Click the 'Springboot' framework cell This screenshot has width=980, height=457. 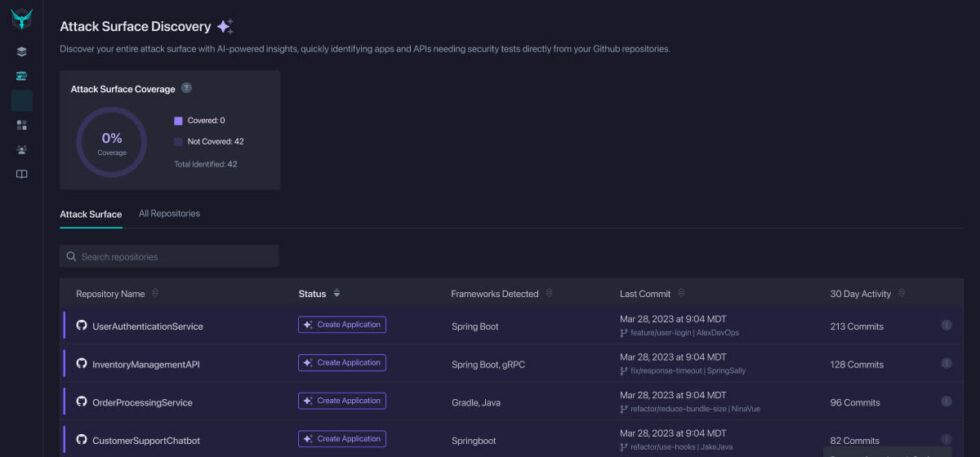474,441
